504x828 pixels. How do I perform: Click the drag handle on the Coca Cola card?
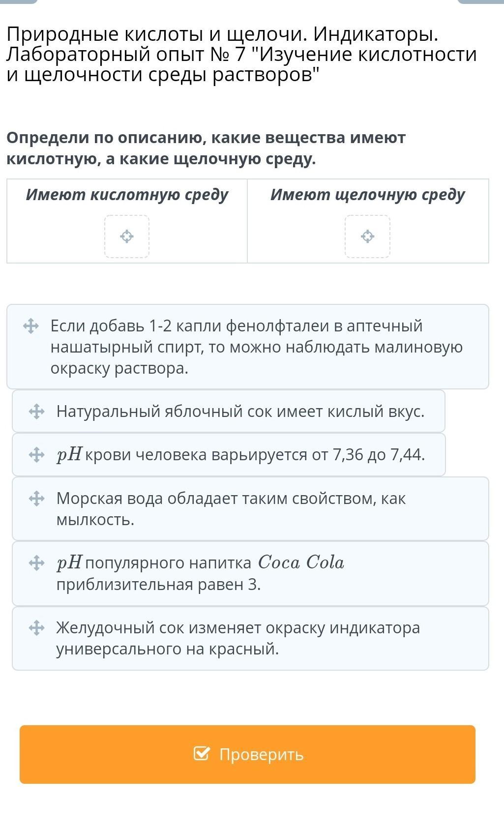[37, 562]
